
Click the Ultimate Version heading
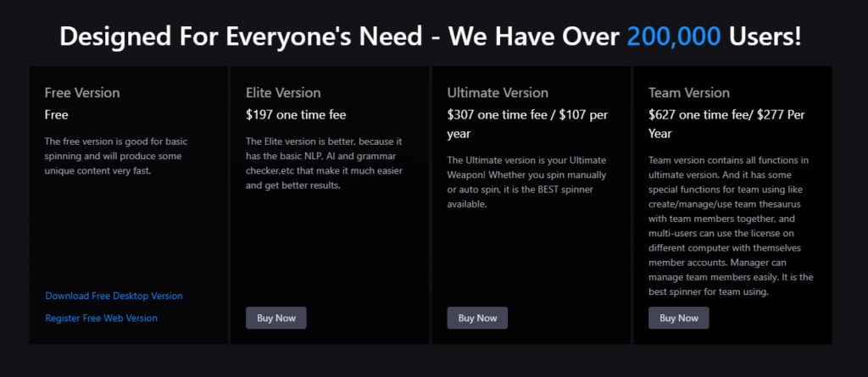[x=498, y=92]
